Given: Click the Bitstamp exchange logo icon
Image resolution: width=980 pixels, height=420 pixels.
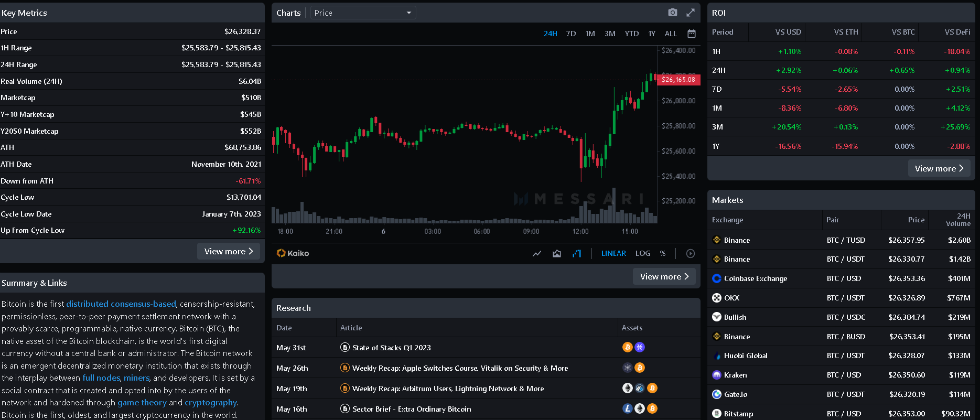Looking at the screenshot, I should [x=717, y=414].
